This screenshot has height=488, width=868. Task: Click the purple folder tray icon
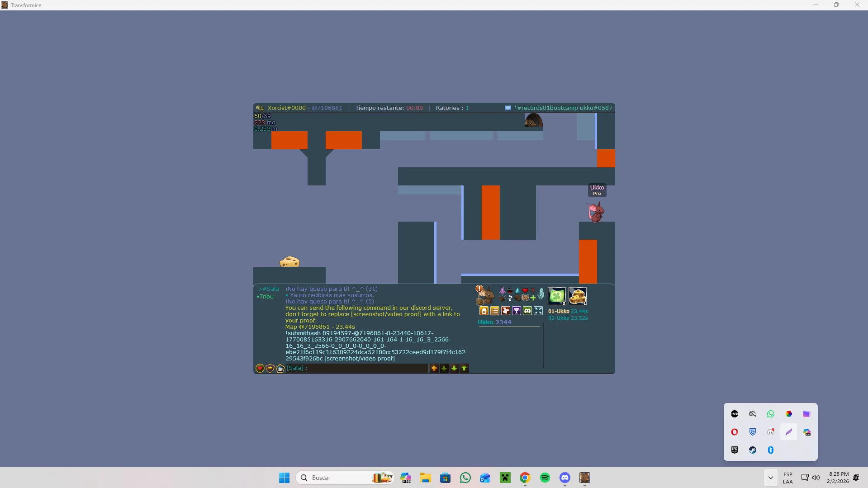coord(806,414)
